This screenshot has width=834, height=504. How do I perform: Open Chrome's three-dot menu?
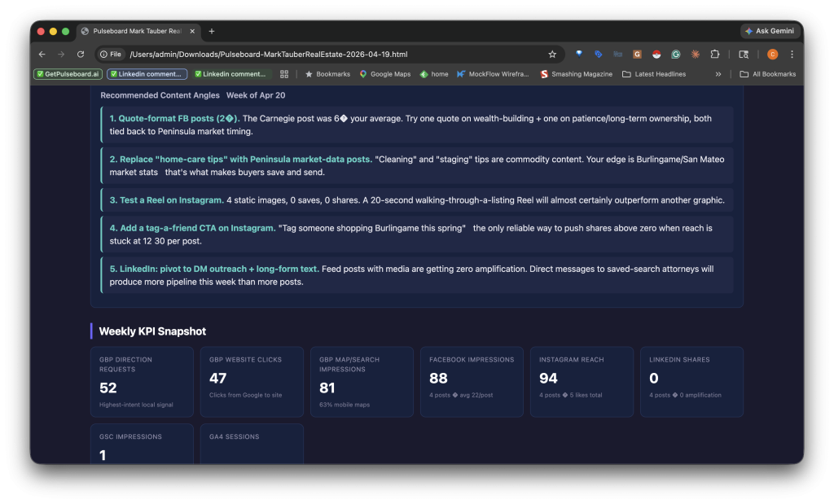click(x=792, y=55)
